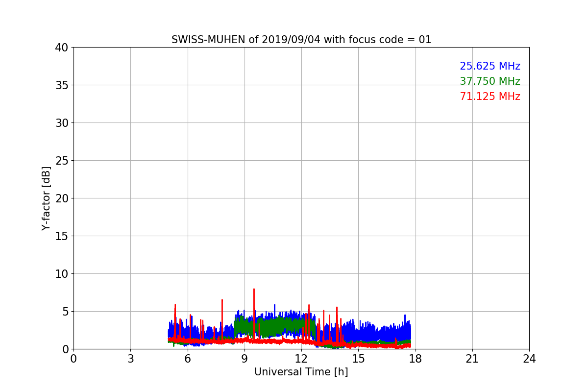Click the y-axis tick label 30
The width and height of the screenshot is (588, 392).
point(62,123)
